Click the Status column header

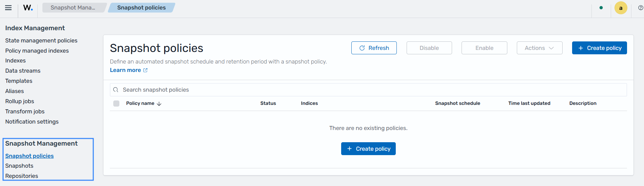268,103
